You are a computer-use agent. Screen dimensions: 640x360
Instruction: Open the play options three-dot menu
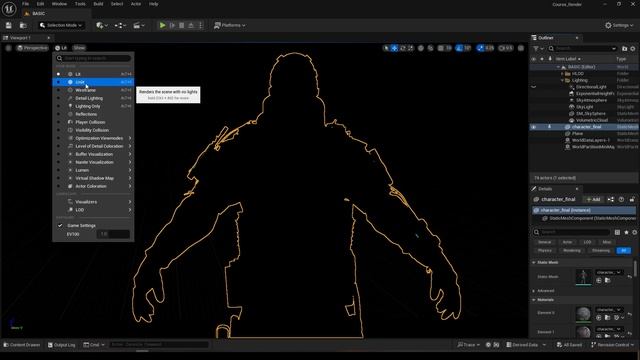coord(200,25)
